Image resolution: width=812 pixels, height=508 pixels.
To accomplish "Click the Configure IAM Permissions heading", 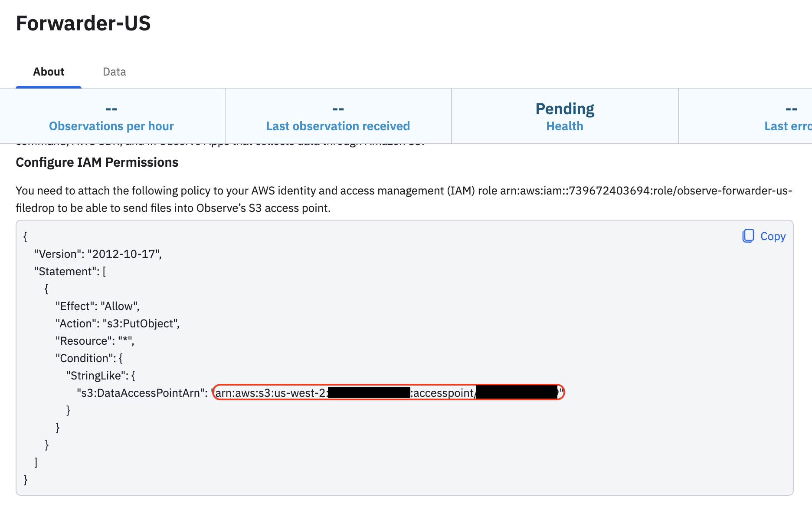I will [97, 162].
